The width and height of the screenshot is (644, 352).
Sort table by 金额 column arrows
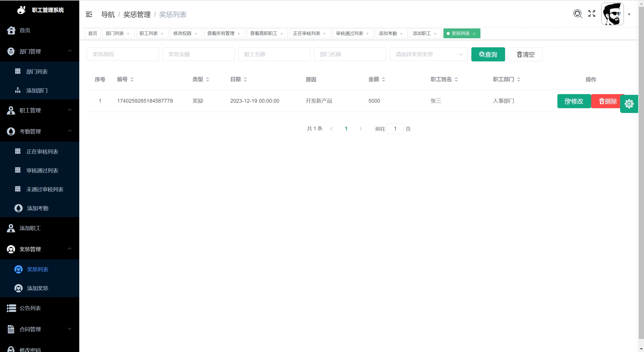click(x=384, y=80)
